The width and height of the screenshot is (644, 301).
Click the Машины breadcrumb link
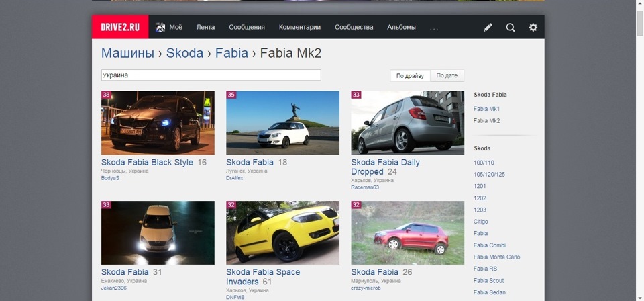127,53
